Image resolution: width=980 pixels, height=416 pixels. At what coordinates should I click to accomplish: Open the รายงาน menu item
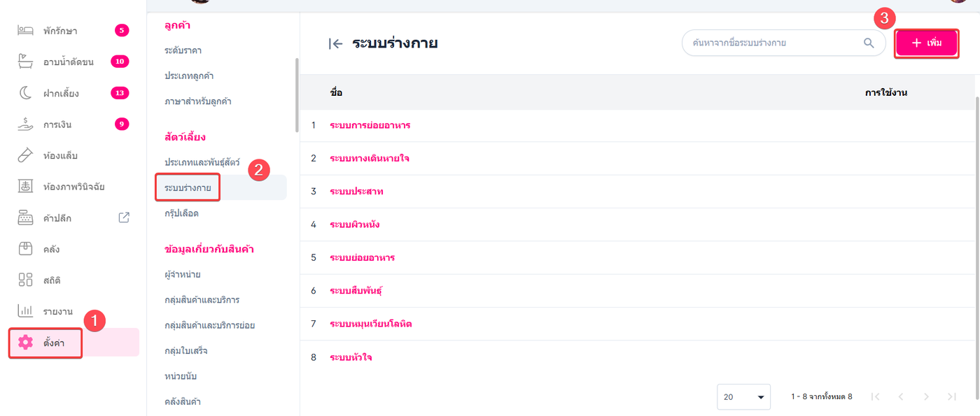[x=57, y=311]
